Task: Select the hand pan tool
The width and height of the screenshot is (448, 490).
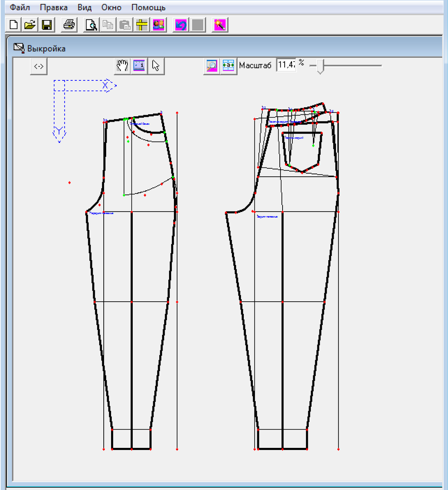Action: coord(123,66)
